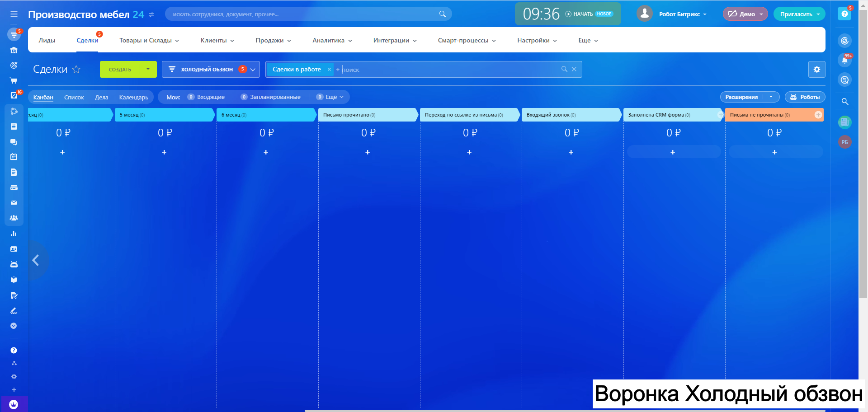Click the Пригласить button

click(x=799, y=14)
